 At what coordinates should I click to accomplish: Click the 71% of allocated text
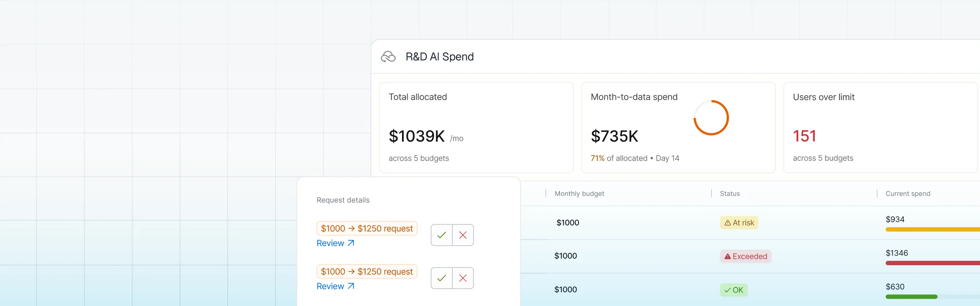619,158
